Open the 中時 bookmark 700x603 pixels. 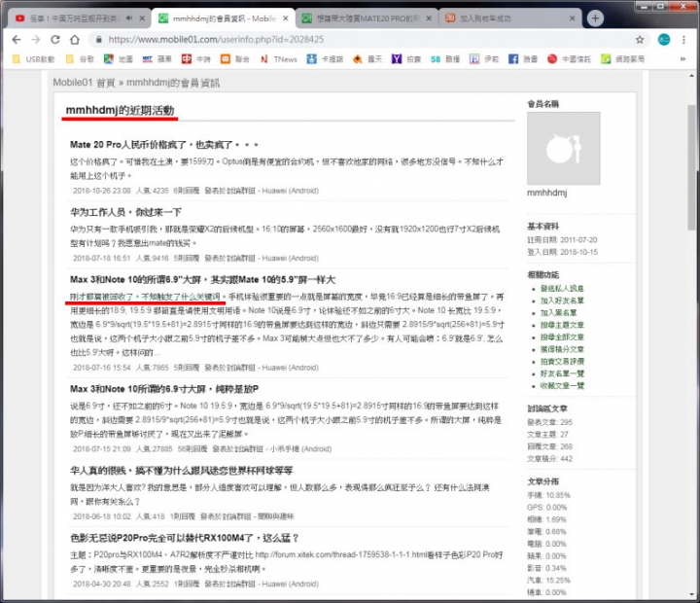(x=196, y=59)
